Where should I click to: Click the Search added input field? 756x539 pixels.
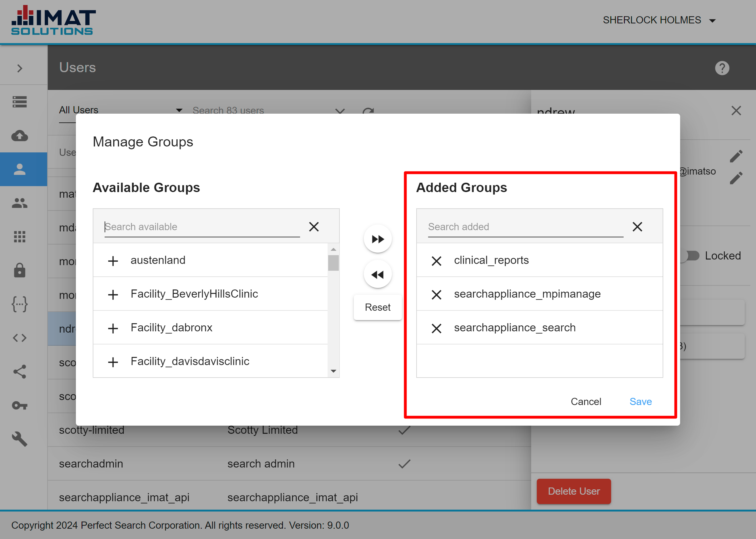click(525, 227)
